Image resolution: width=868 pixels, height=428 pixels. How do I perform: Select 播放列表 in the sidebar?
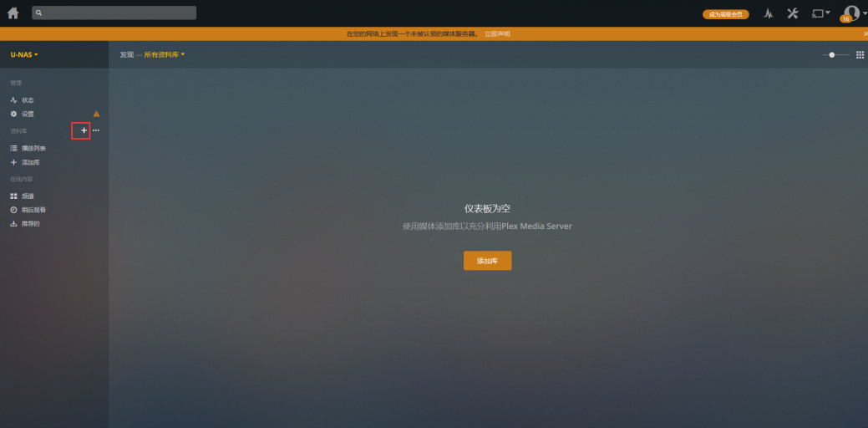pyautogui.click(x=33, y=148)
